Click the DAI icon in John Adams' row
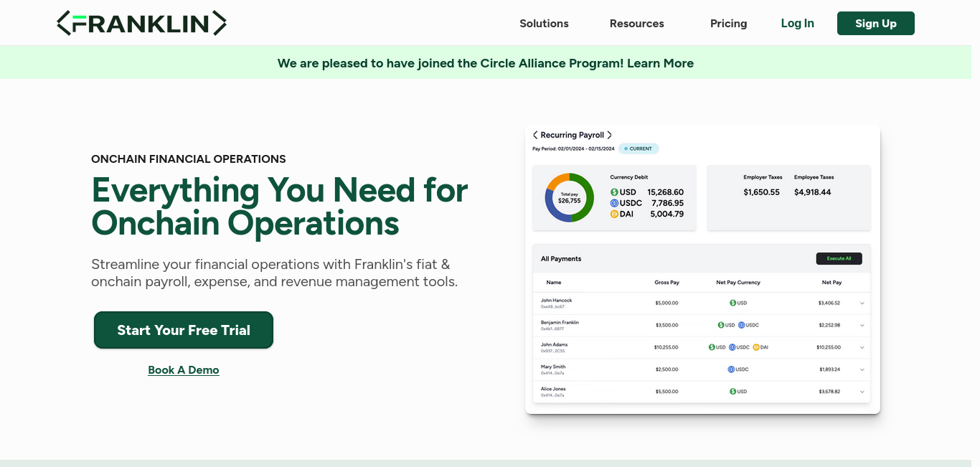 click(756, 347)
